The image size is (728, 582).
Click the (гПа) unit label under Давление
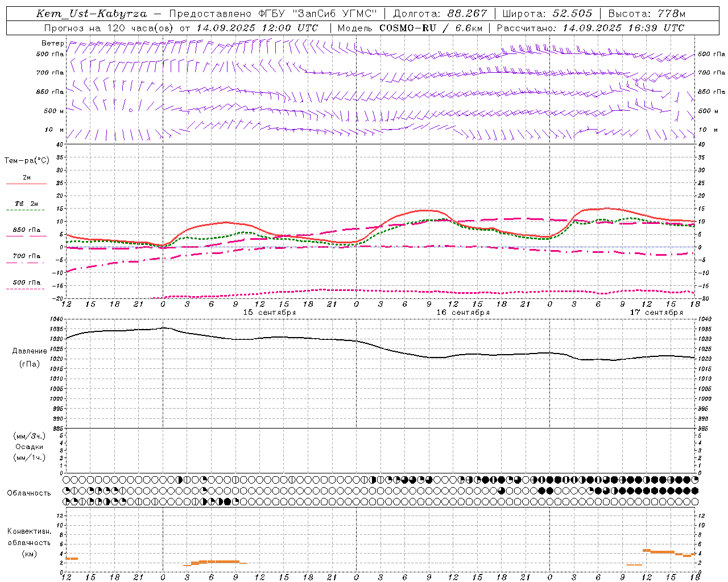[30, 364]
